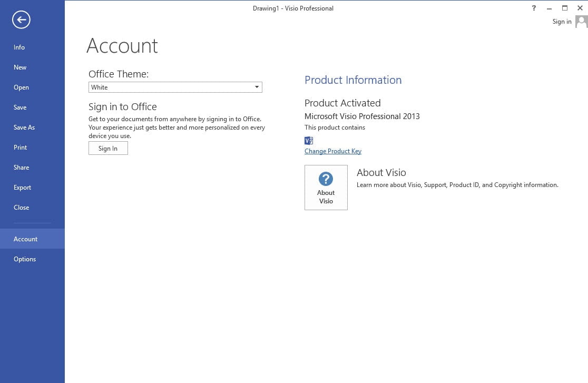Click the user avatar icon
Image resolution: width=588 pixels, height=383 pixels.
581,22
